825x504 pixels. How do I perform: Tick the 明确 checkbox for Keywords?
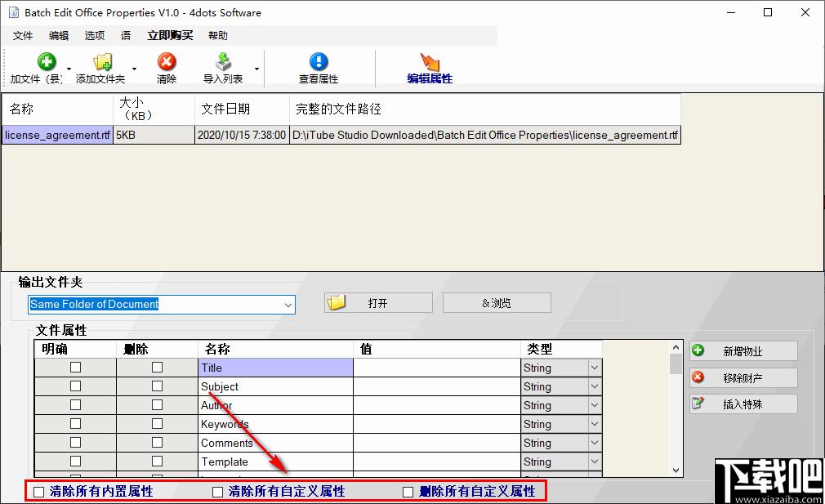coord(76,423)
